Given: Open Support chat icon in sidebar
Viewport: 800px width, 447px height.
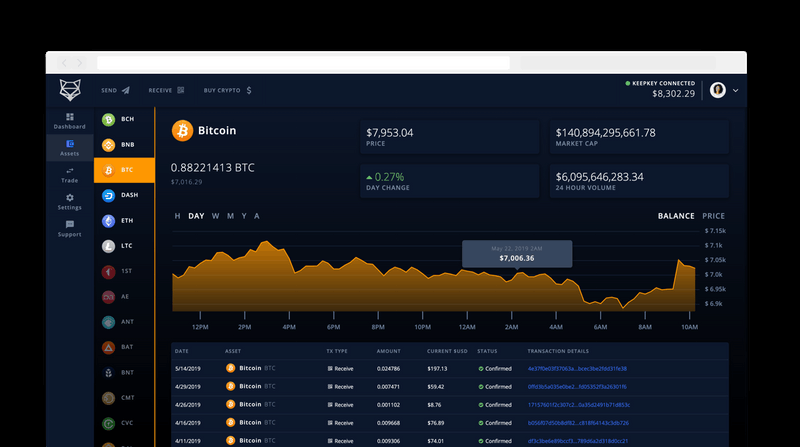Looking at the screenshot, I should point(70,224).
